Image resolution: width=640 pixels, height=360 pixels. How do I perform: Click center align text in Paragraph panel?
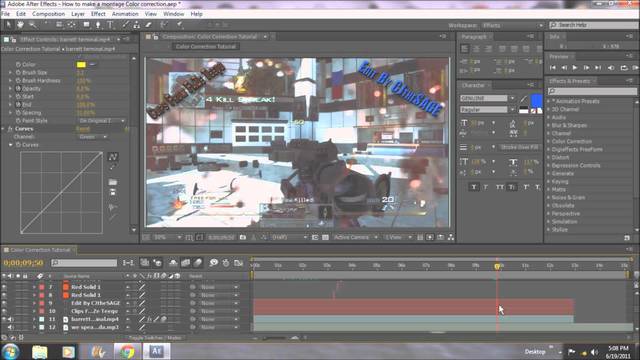(476, 49)
